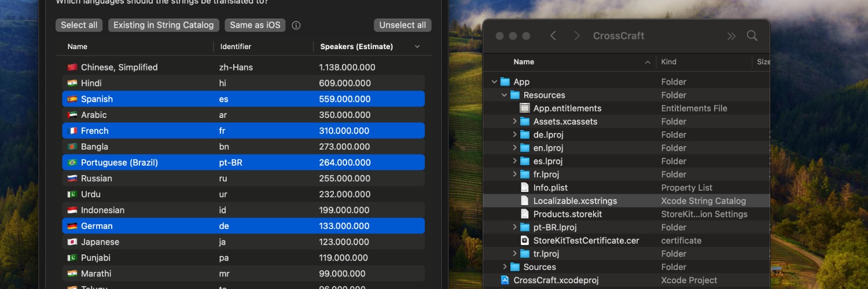The width and height of the screenshot is (868, 289).
Task: Expand the tr.lproj folder
Action: click(514, 254)
